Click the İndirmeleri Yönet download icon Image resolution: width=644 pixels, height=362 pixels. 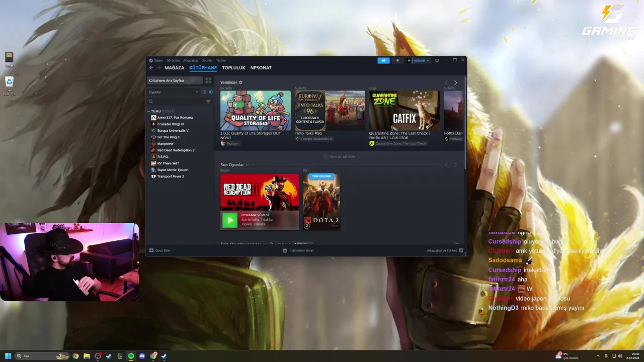(x=285, y=250)
